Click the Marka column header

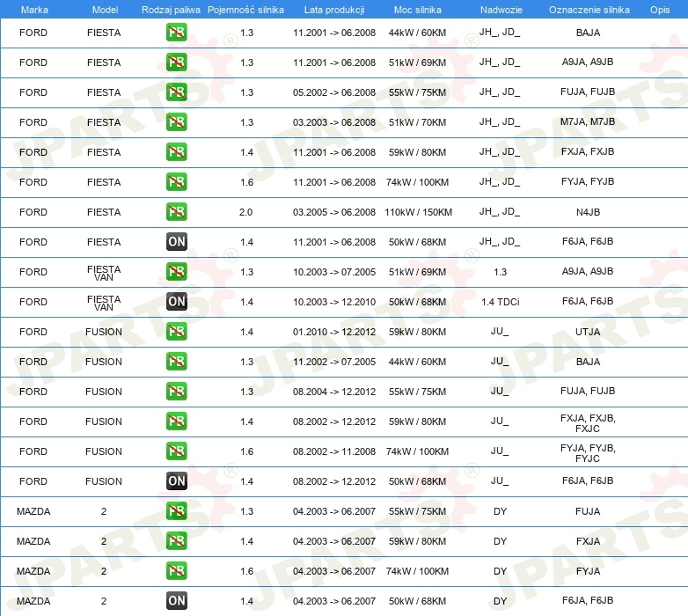(34, 10)
